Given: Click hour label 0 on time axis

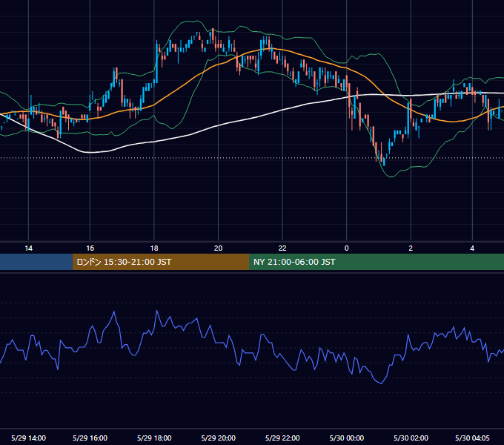Looking at the screenshot, I should (347, 248).
